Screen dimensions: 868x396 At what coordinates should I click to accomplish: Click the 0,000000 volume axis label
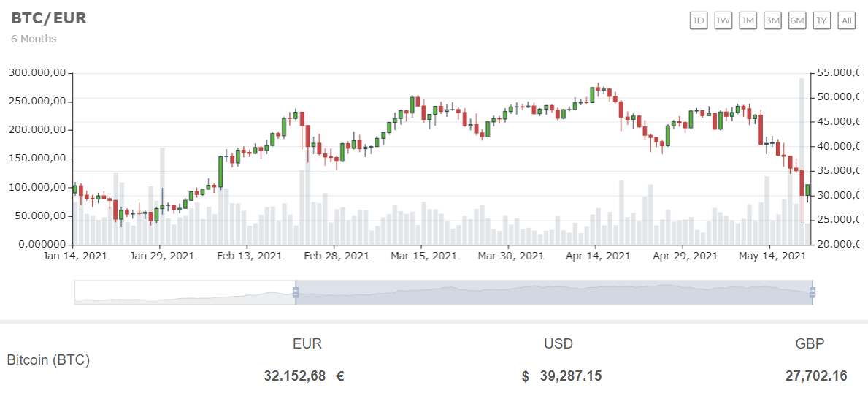coord(42,244)
